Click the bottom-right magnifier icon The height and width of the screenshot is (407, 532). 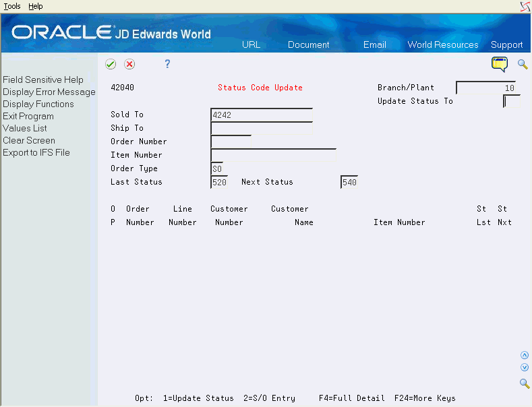click(525, 383)
